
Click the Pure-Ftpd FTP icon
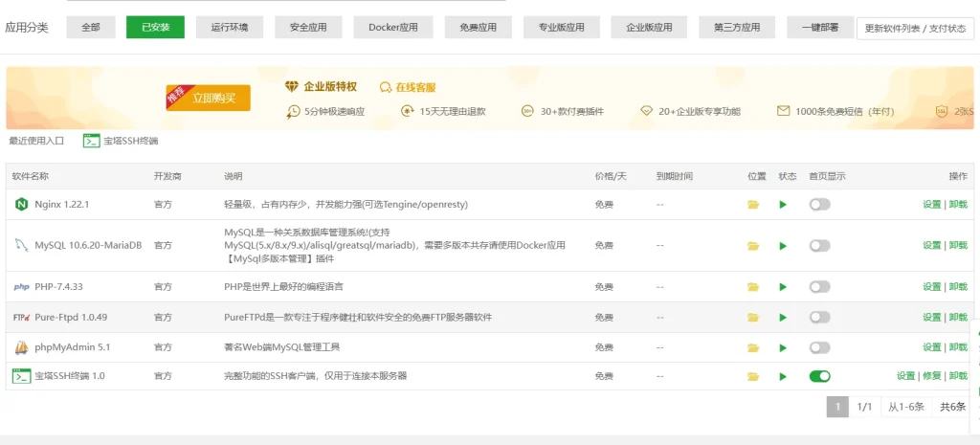click(x=22, y=318)
